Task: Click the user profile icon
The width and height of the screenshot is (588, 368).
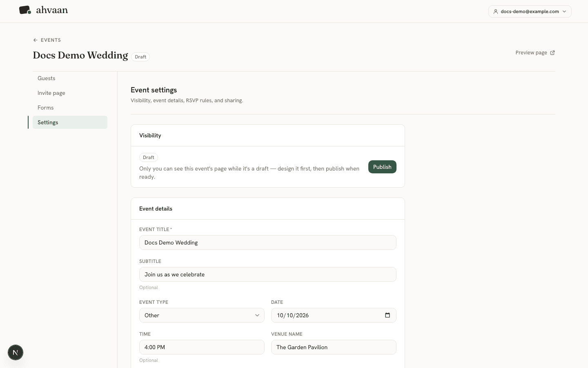Action: coord(496,11)
